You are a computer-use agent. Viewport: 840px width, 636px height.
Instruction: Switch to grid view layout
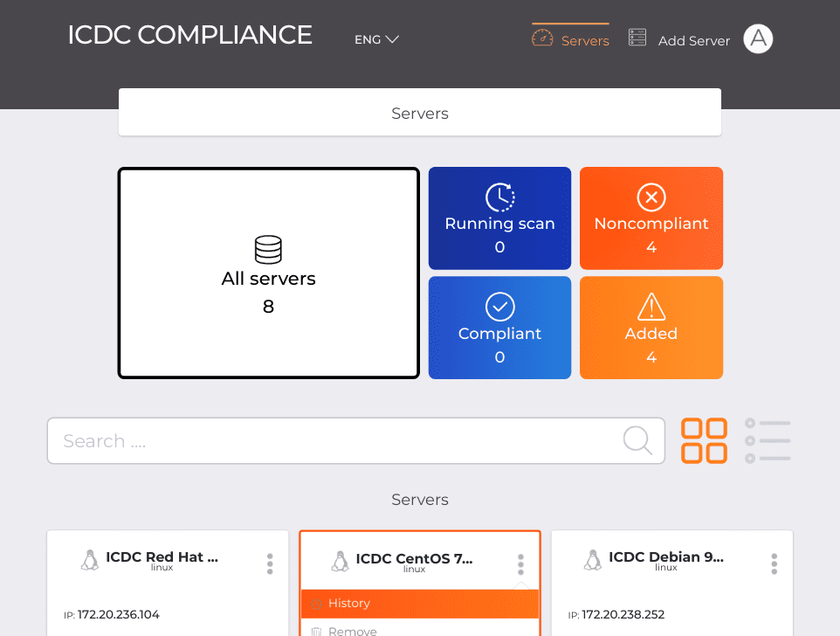pyautogui.click(x=704, y=440)
